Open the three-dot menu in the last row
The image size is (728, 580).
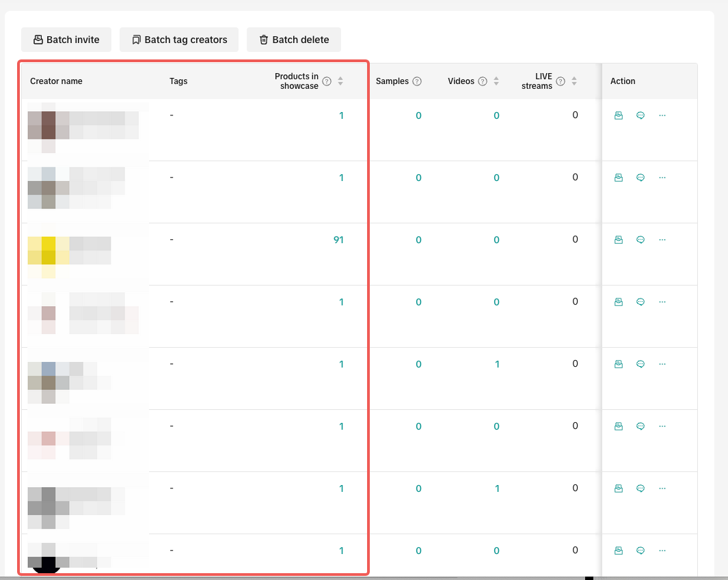tap(662, 551)
